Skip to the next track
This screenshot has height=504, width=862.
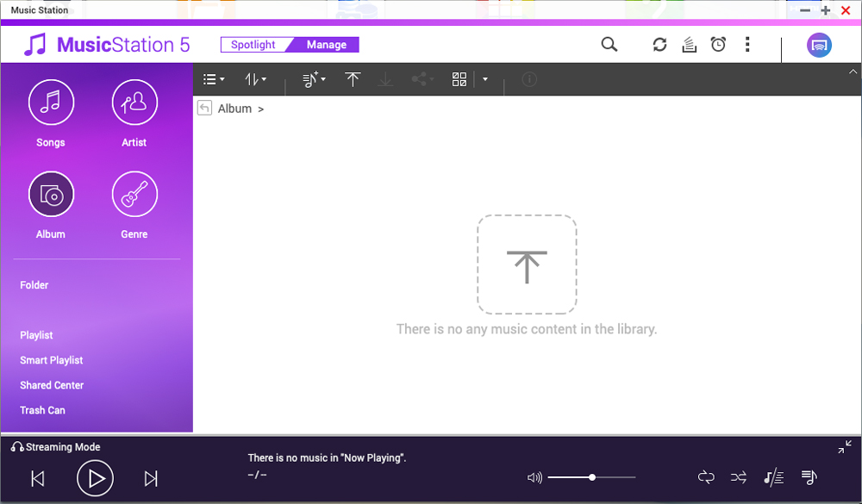[x=151, y=479]
